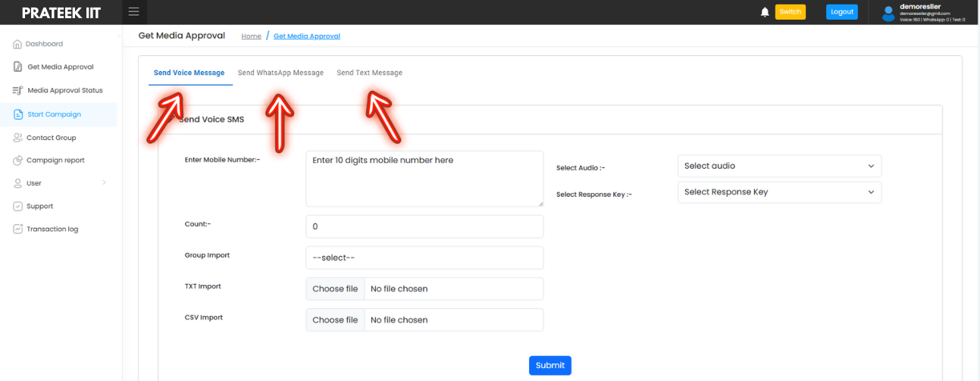Open the notification bell
This screenshot has height=381, width=980.
pyautogui.click(x=765, y=12)
